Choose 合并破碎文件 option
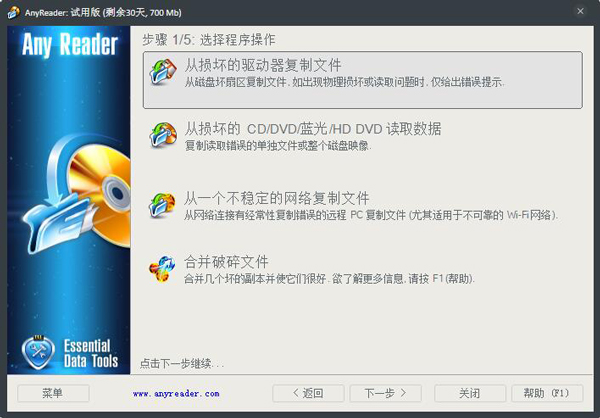The height and width of the screenshot is (418, 600). click(226, 262)
